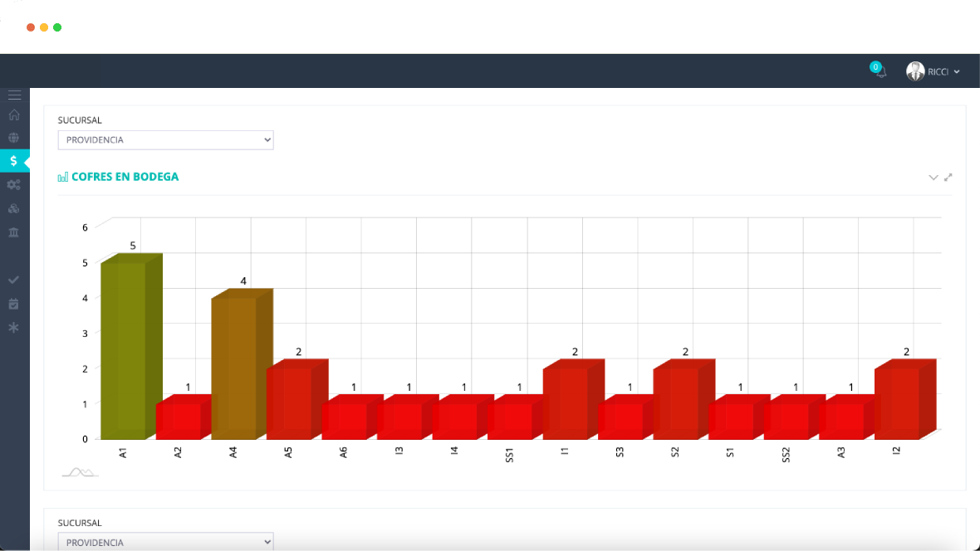The width and height of the screenshot is (980, 551).
Task: Click the asterisk sidebar icon
Action: [13, 328]
